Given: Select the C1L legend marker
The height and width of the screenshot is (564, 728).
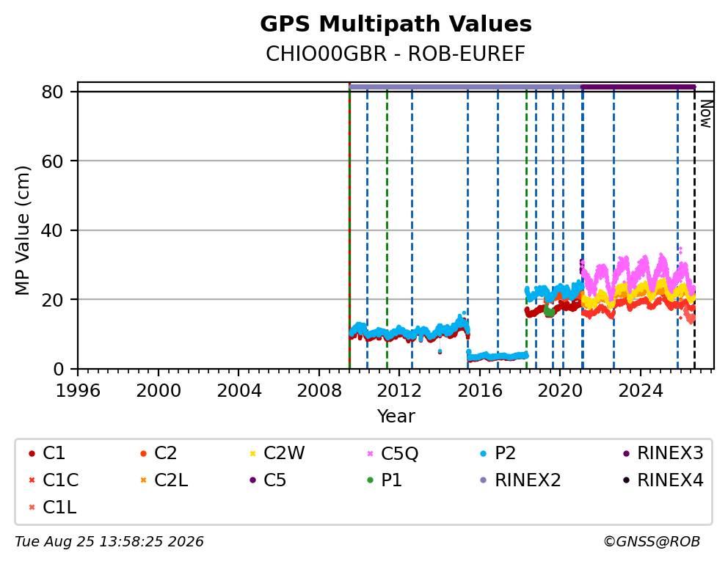Looking at the screenshot, I should coord(32,508).
